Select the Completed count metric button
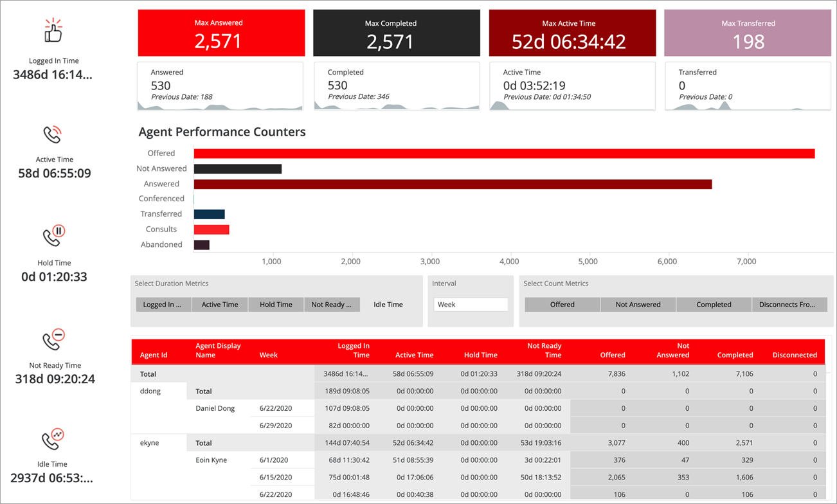The image size is (837, 504). coord(714,305)
